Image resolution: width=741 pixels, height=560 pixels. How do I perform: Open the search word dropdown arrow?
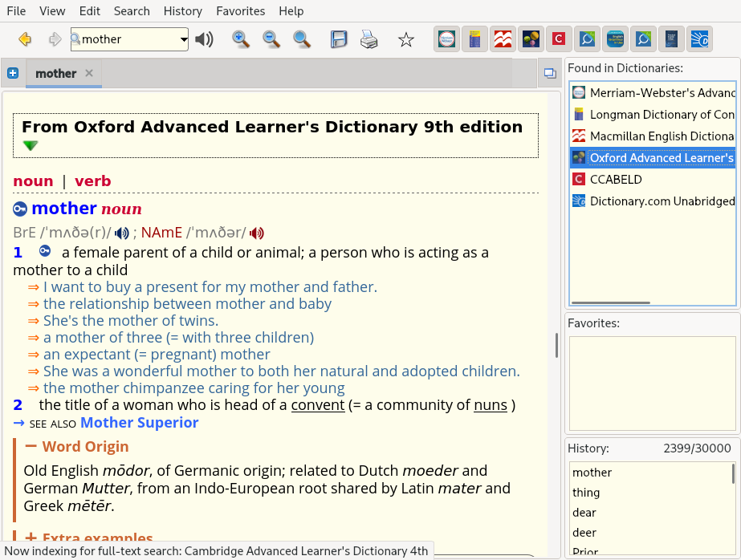coord(184,39)
